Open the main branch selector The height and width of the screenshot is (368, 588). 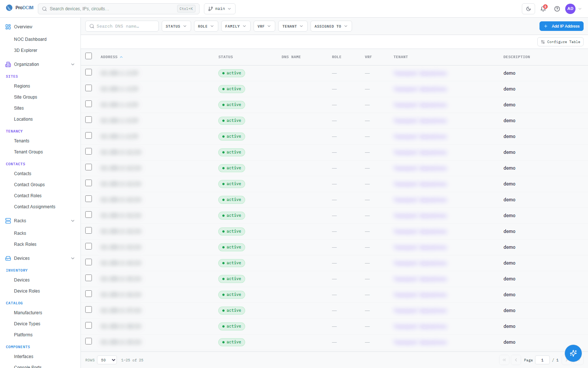point(220,9)
